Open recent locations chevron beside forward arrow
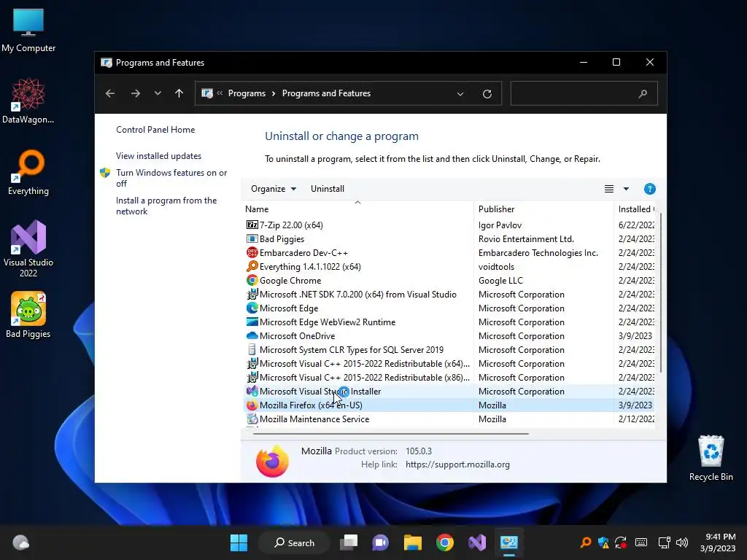 pos(158,93)
